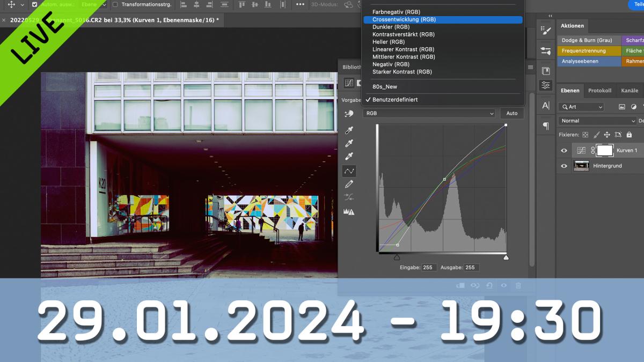The image size is (644, 362).
Task: Pick the white point eyedropper
Action: [x=349, y=157]
